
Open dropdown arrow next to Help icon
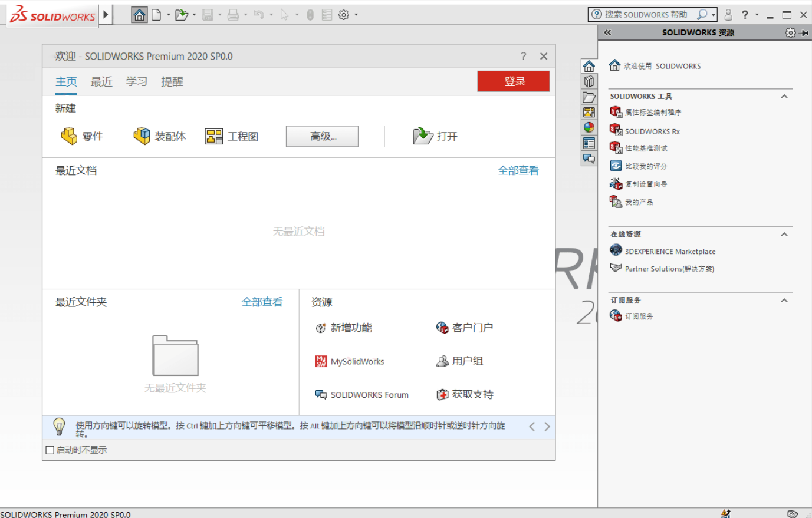[757, 15]
